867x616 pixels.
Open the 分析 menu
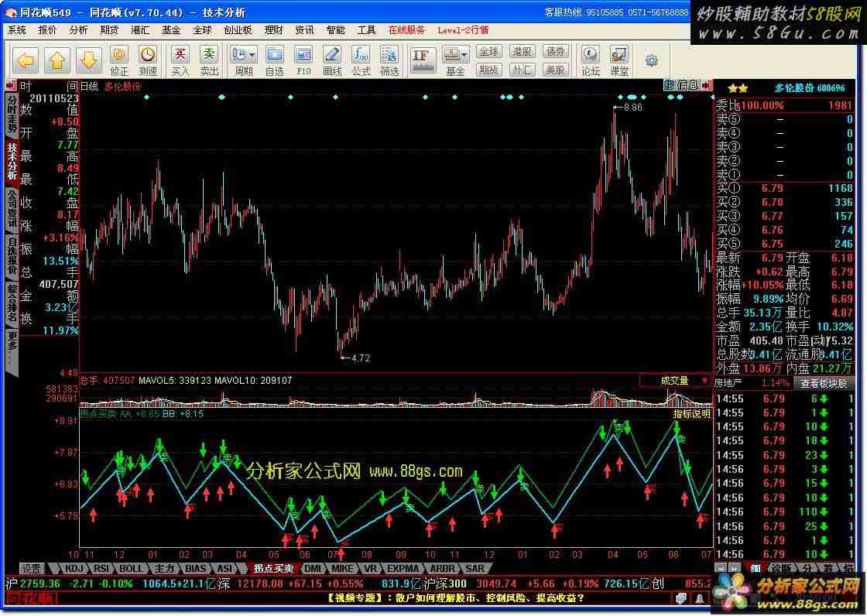(x=78, y=30)
